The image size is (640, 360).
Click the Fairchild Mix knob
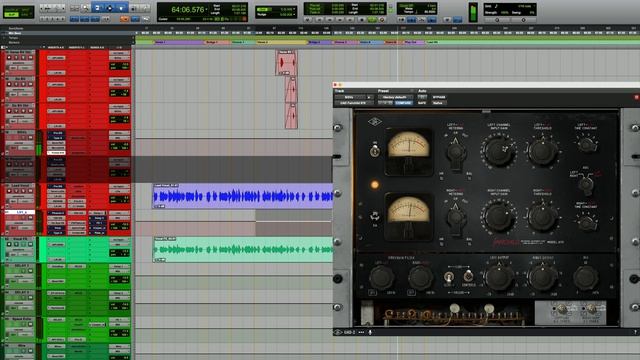(x=586, y=278)
